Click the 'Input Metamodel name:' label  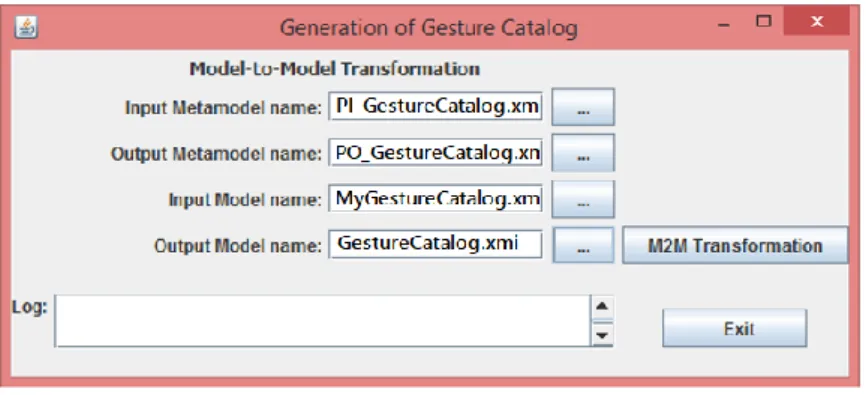[223, 107]
